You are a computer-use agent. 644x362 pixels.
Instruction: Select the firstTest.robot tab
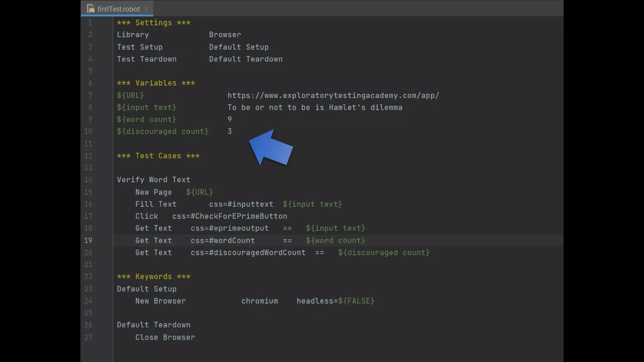(x=118, y=9)
